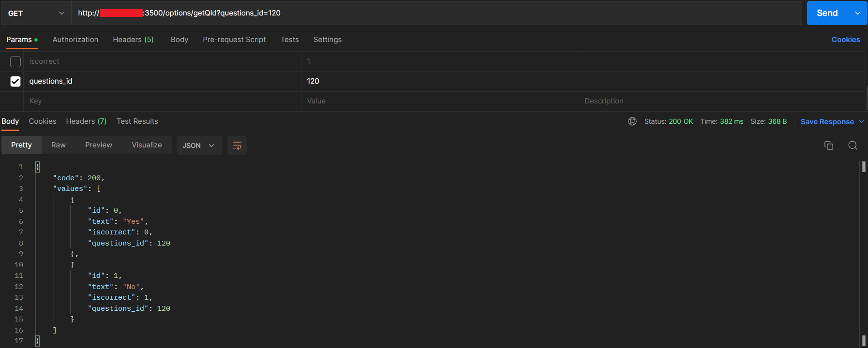Open the Cookies link
The image size is (868, 348).
coord(845,40)
